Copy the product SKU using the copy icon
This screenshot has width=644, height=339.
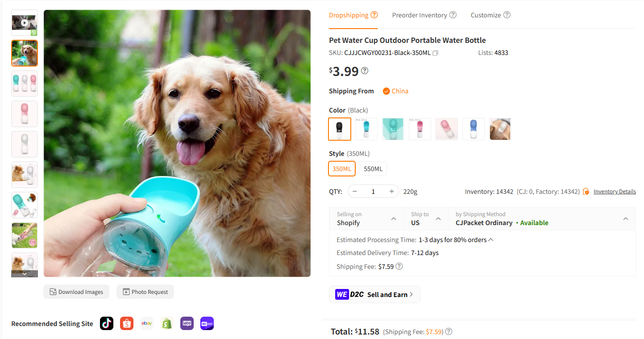[x=435, y=53]
